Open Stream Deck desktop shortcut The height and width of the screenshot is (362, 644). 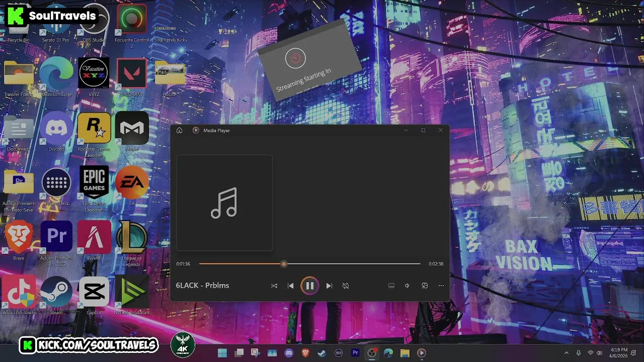coord(56,187)
